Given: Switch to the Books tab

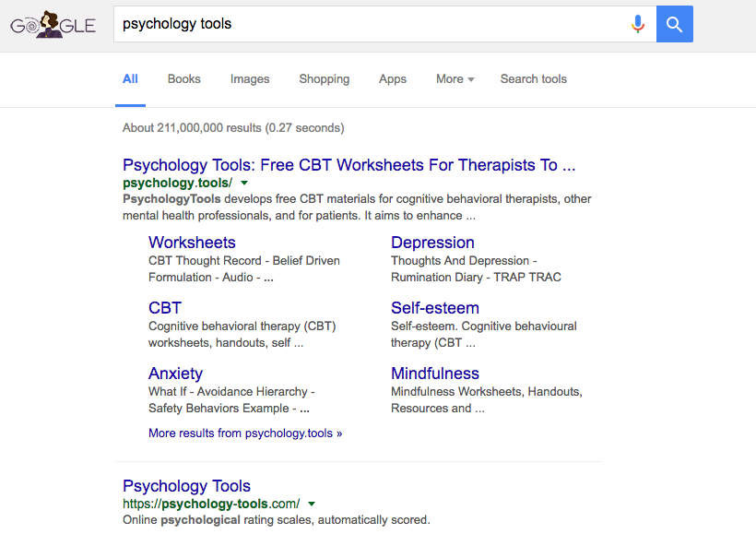Looking at the screenshot, I should (183, 79).
